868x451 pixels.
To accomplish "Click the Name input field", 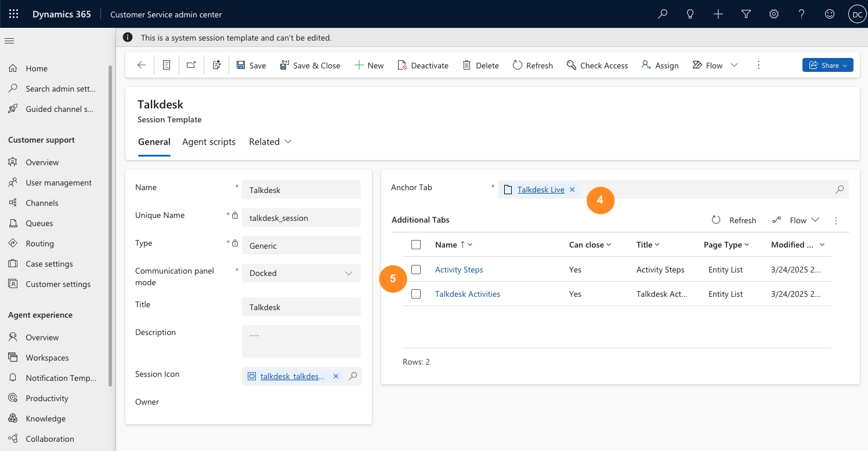I will coord(301,190).
